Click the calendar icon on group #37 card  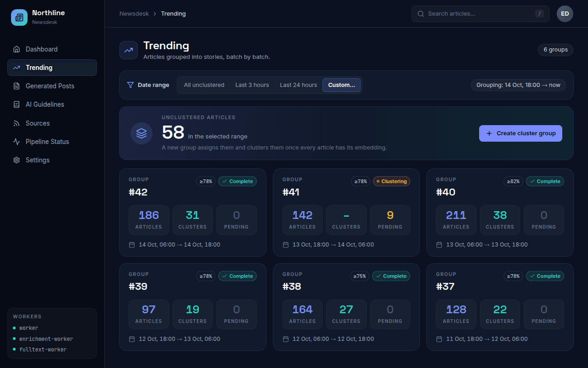click(439, 339)
